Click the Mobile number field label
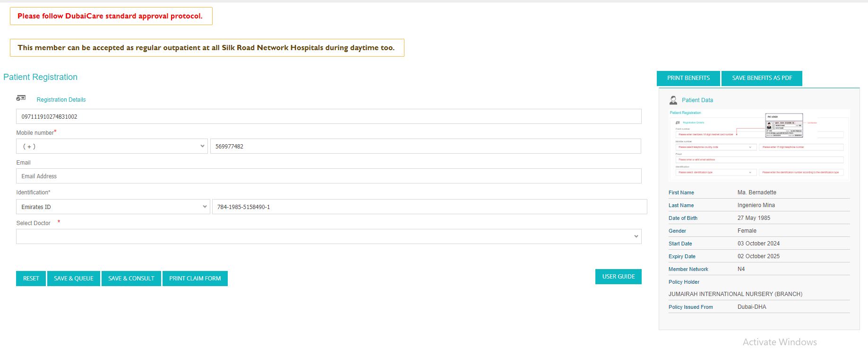This screenshot has width=868, height=349. [x=35, y=133]
